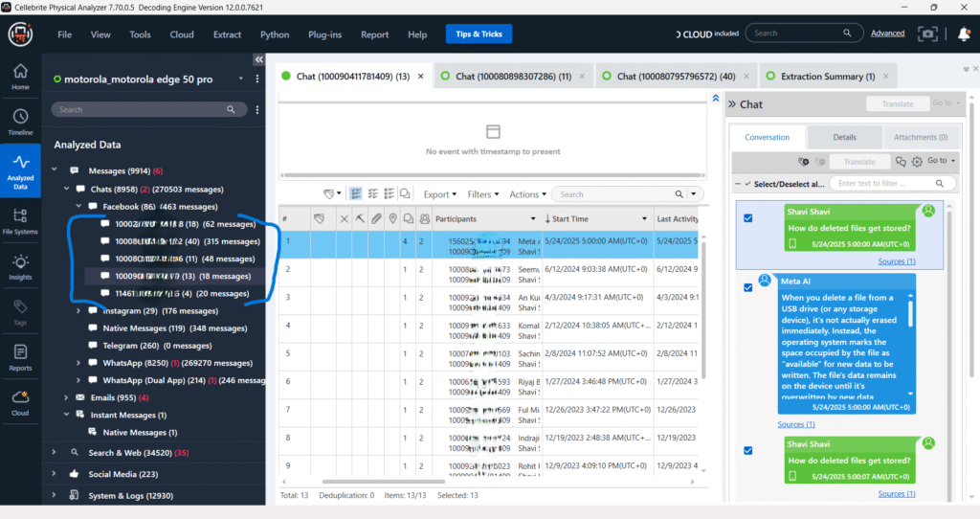Expand the WhatsApp (8250) tree node
Viewport: 980px width, 519px height.
[78, 363]
